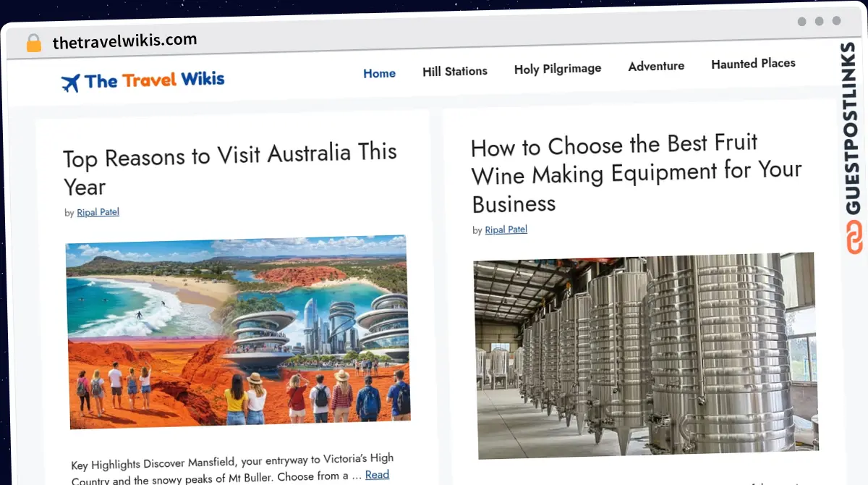
Task: Click the middle gray window dot
Action: [820, 21]
